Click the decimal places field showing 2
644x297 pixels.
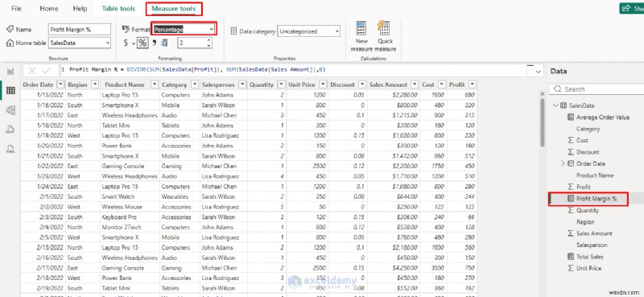(x=192, y=43)
